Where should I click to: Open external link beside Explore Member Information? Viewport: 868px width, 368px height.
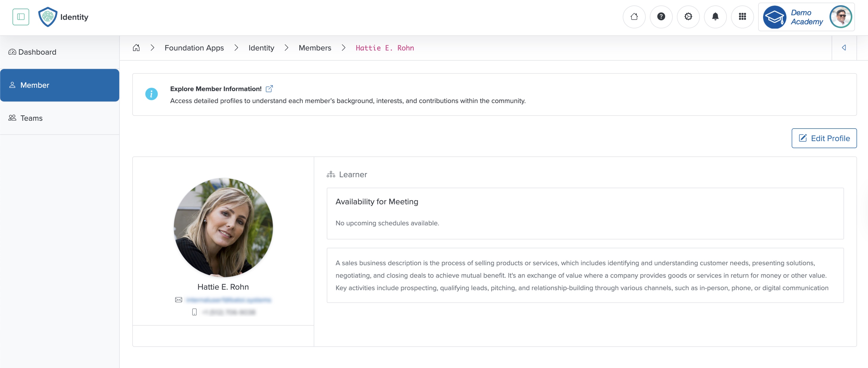point(270,89)
